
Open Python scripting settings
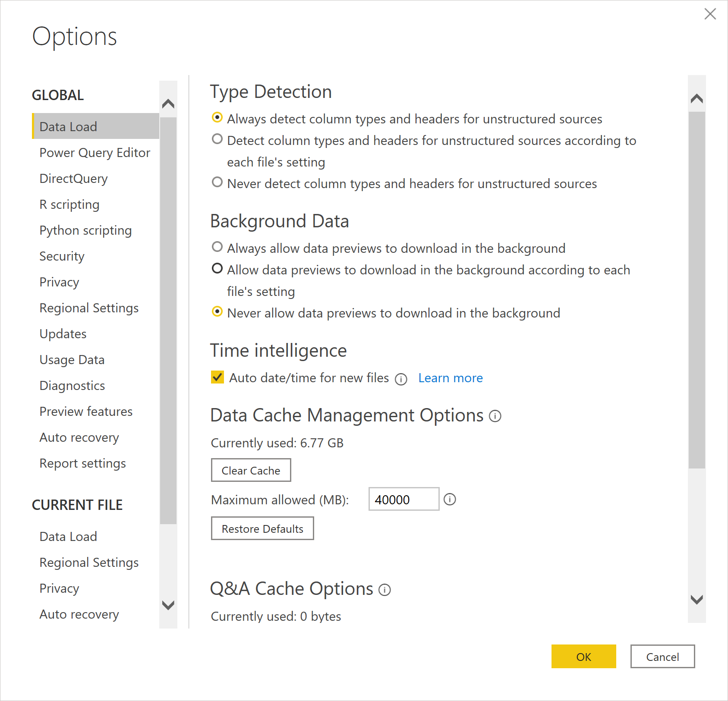85,230
